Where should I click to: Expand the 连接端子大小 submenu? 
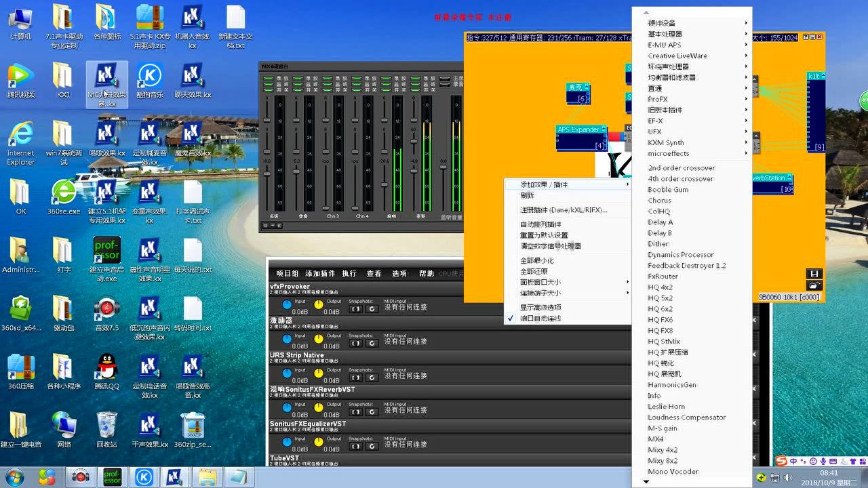tap(568, 293)
